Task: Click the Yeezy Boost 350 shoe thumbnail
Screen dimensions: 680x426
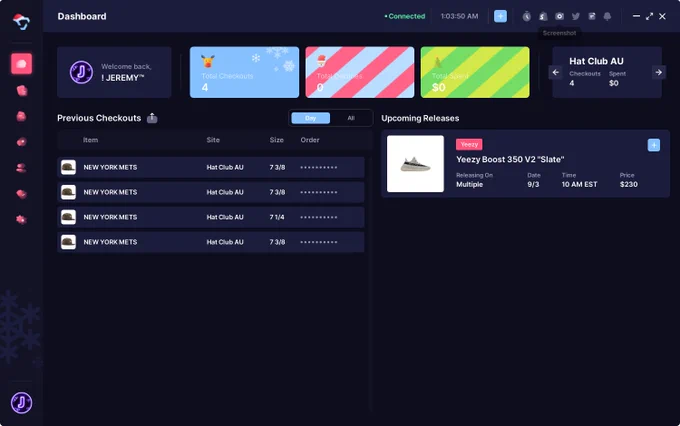Action: pos(415,164)
